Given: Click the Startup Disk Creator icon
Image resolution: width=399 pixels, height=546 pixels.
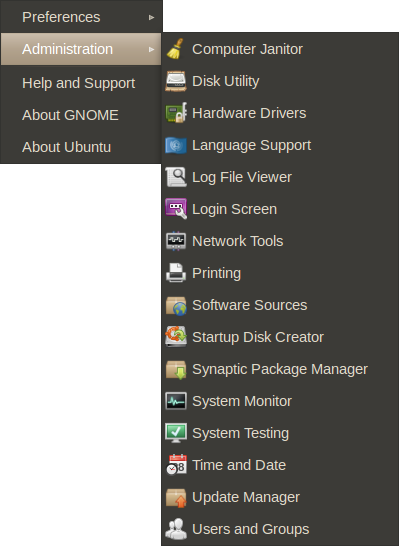Looking at the screenshot, I should pos(176,336).
